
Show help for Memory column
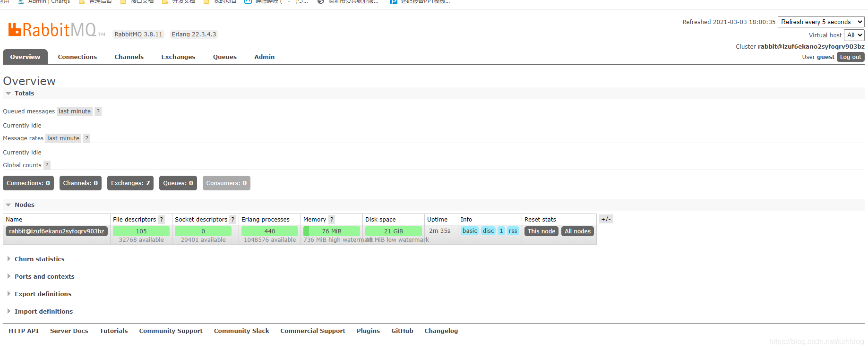click(332, 220)
